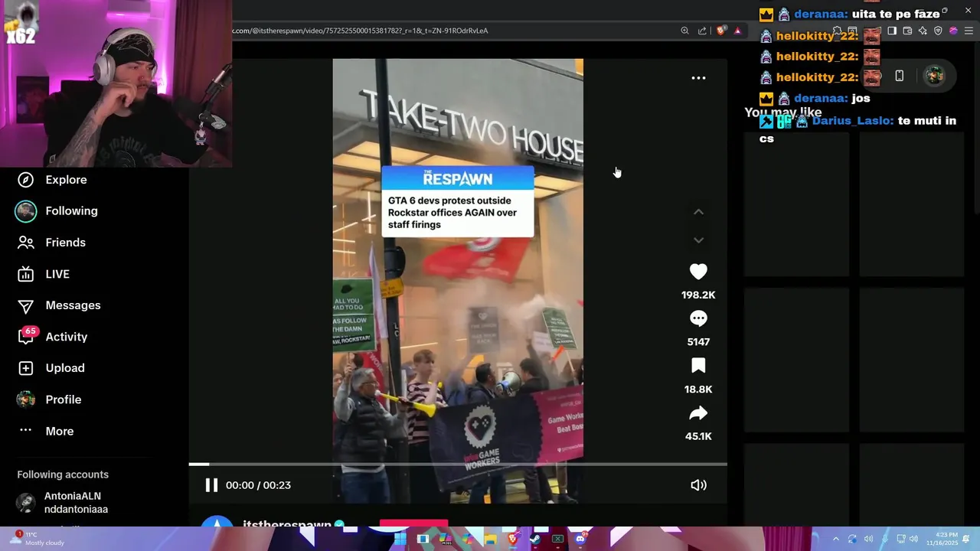Open the browser profile avatar icon
The height and width of the screenshot is (551, 980).
coord(953,31)
